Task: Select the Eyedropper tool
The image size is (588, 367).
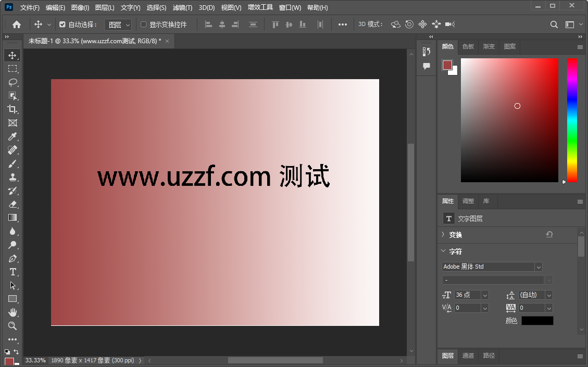Action: coord(12,136)
